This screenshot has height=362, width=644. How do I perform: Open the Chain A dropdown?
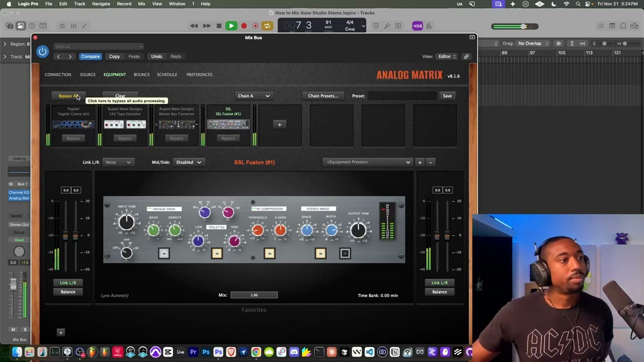click(253, 96)
